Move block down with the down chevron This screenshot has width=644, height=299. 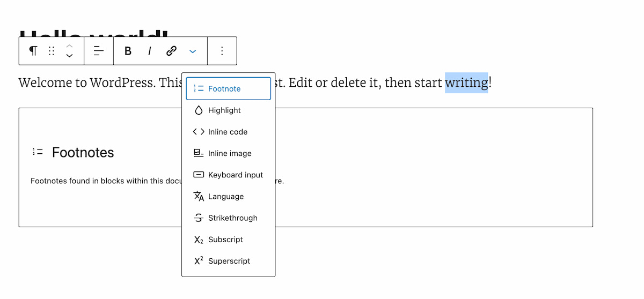tap(69, 56)
